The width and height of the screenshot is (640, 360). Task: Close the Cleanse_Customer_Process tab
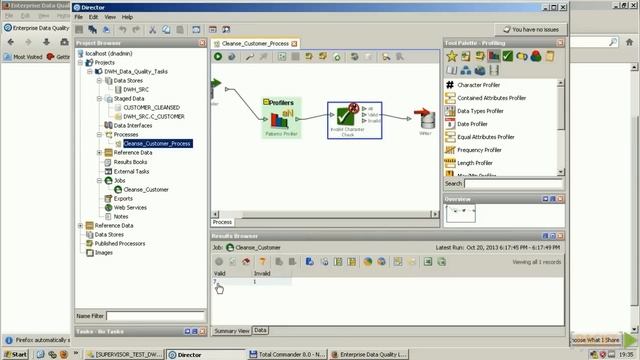click(294, 44)
